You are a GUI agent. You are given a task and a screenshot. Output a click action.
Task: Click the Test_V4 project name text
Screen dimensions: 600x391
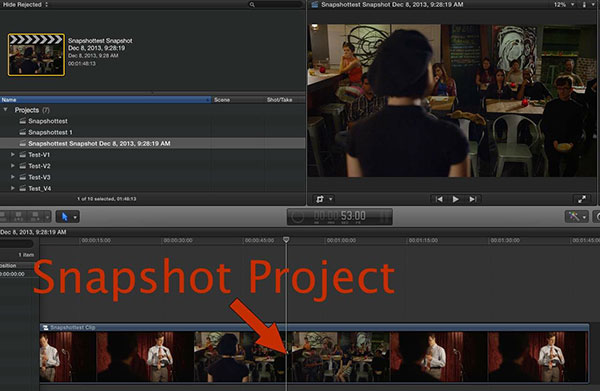(x=39, y=189)
